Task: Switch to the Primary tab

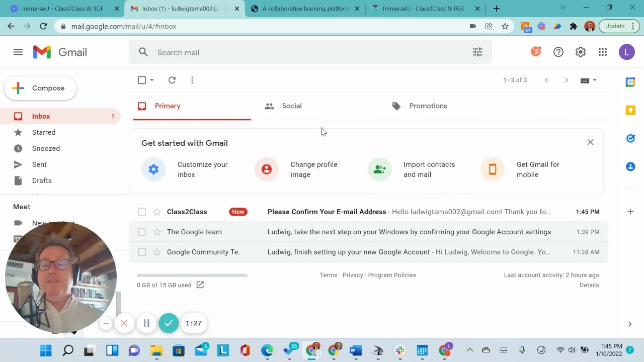Action: (192, 106)
